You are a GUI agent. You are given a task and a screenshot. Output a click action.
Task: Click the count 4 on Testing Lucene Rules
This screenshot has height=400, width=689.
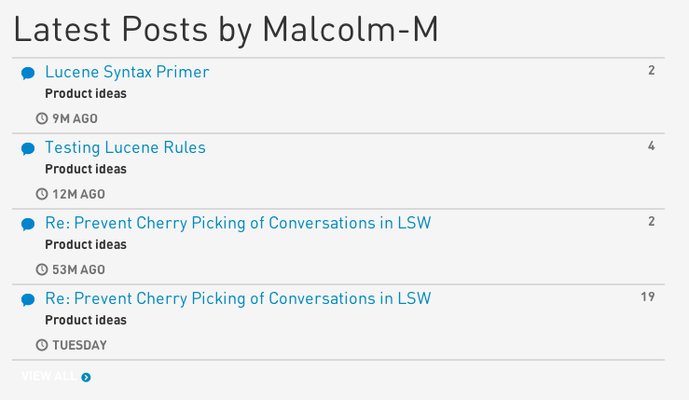(x=651, y=146)
